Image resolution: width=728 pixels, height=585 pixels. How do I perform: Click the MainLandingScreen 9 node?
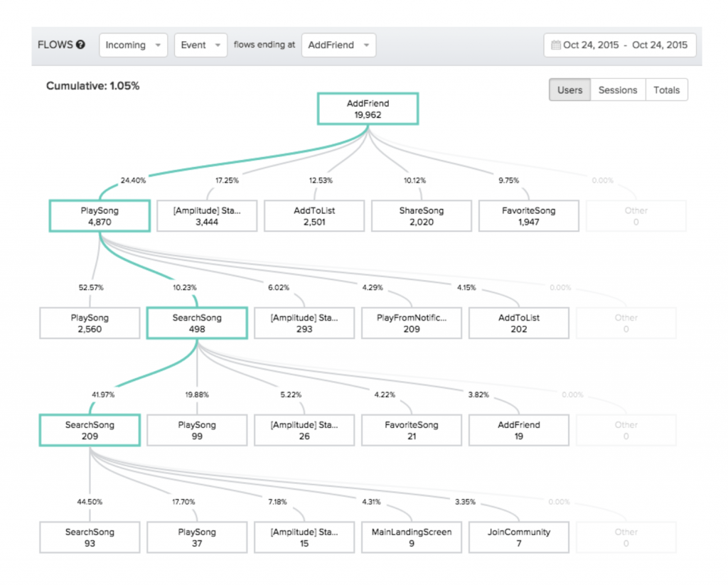[412, 537]
